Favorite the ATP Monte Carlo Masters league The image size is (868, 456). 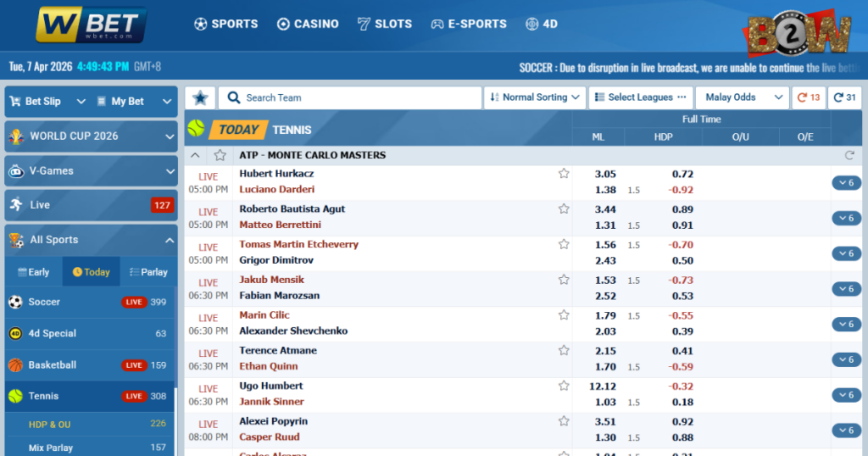[220, 155]
